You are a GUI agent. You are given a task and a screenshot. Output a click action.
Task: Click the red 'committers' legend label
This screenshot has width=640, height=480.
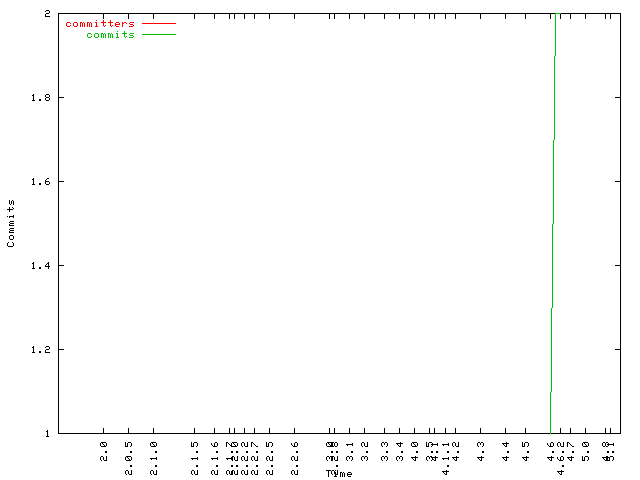[99, 23]
